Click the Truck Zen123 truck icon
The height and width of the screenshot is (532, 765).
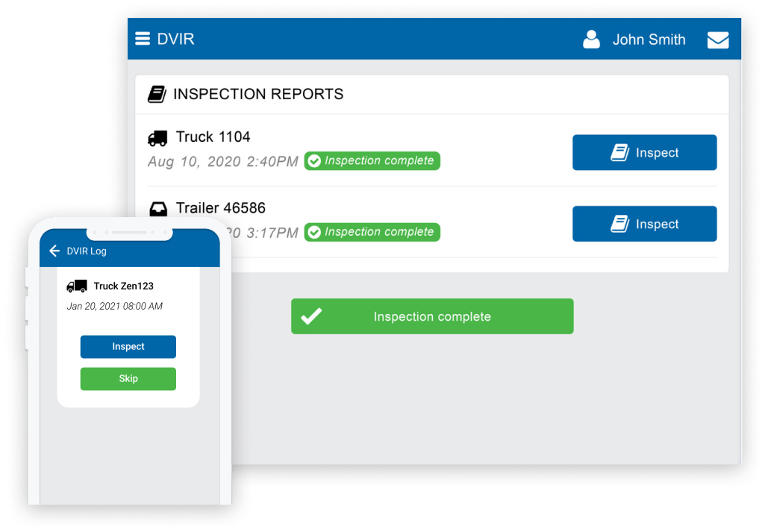[77, 287]
